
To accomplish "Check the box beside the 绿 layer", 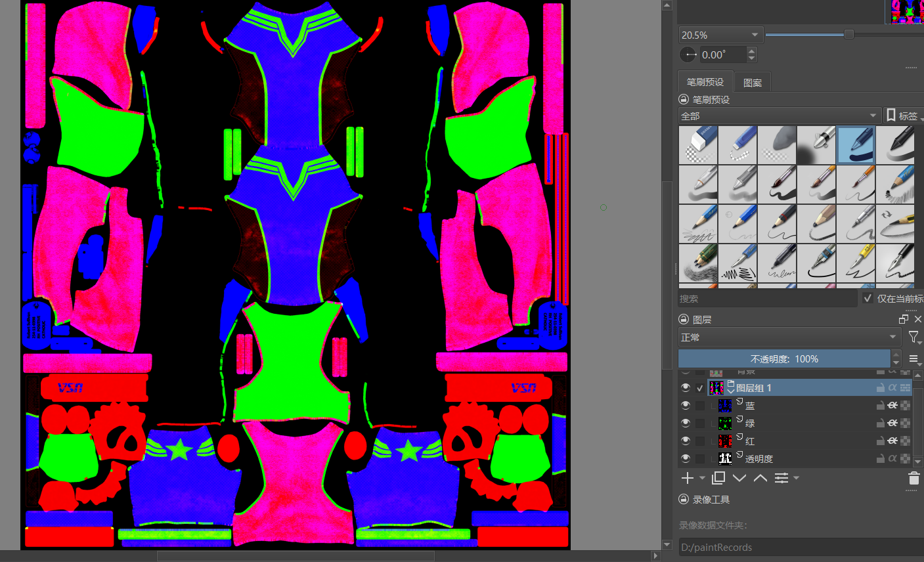I will tap(700, 423).
